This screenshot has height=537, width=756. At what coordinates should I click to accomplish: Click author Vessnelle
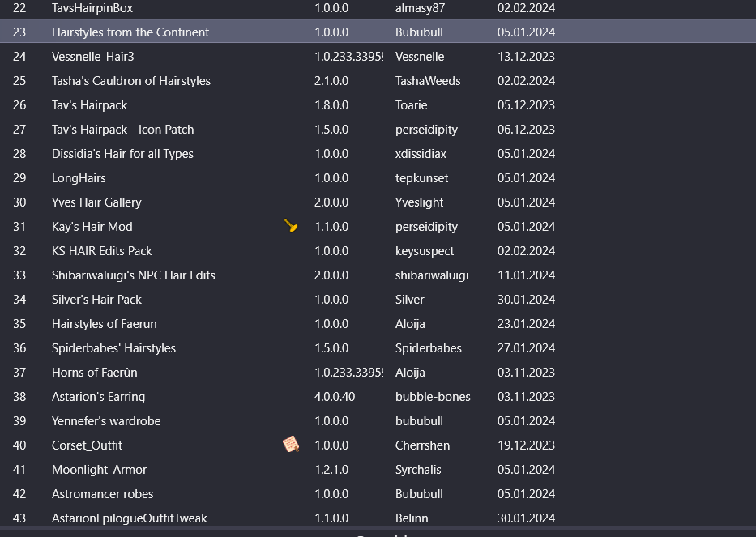click(x=420, y=57)
